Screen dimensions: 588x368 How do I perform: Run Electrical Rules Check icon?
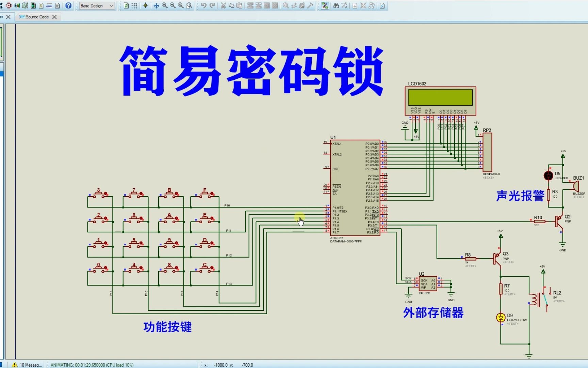pyautogui.click(x=382, y=5)
